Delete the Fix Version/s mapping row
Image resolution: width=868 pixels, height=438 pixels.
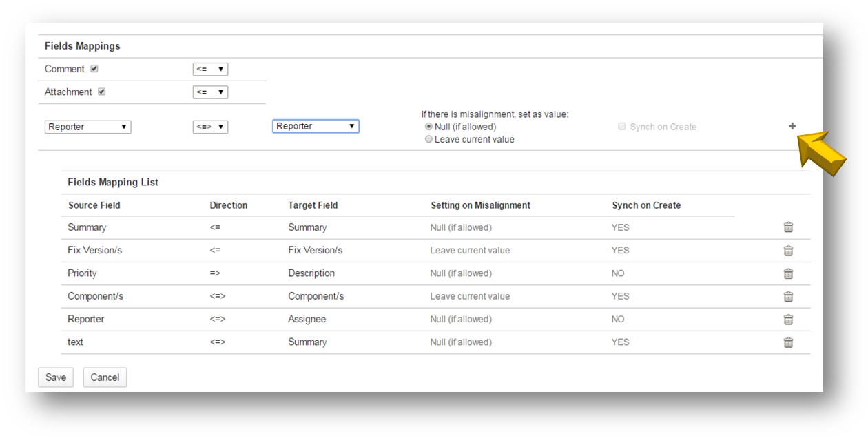tap(788, 251)
